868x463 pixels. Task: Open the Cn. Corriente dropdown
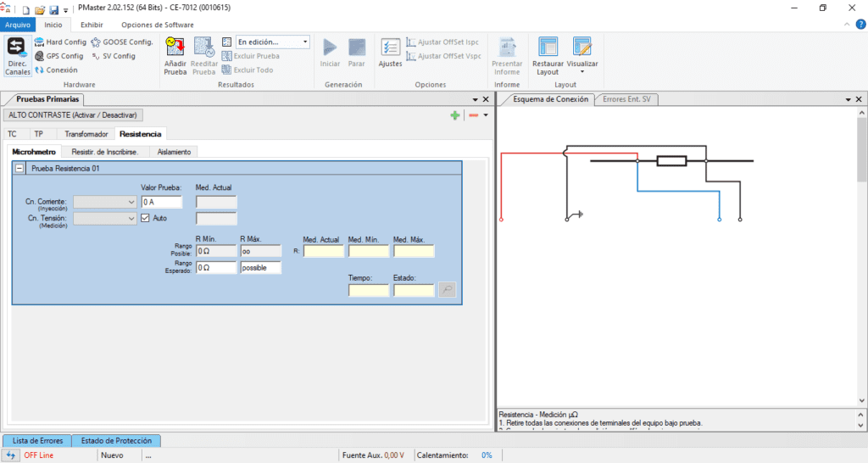click(x=105, y=202)
